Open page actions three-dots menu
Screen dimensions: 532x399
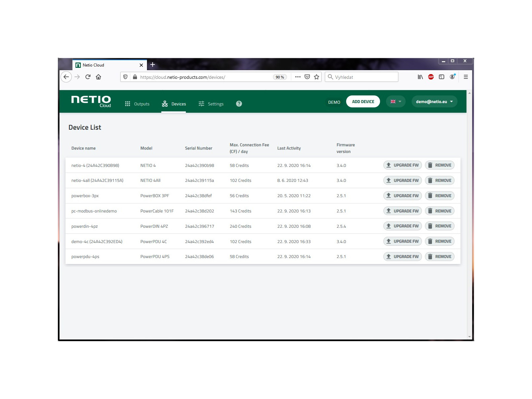click(298, 77)
